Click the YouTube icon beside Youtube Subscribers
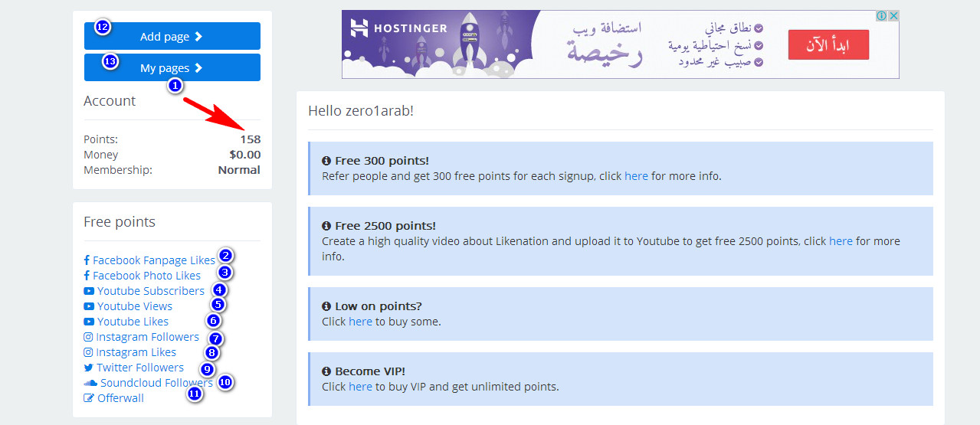 (89, 291)
